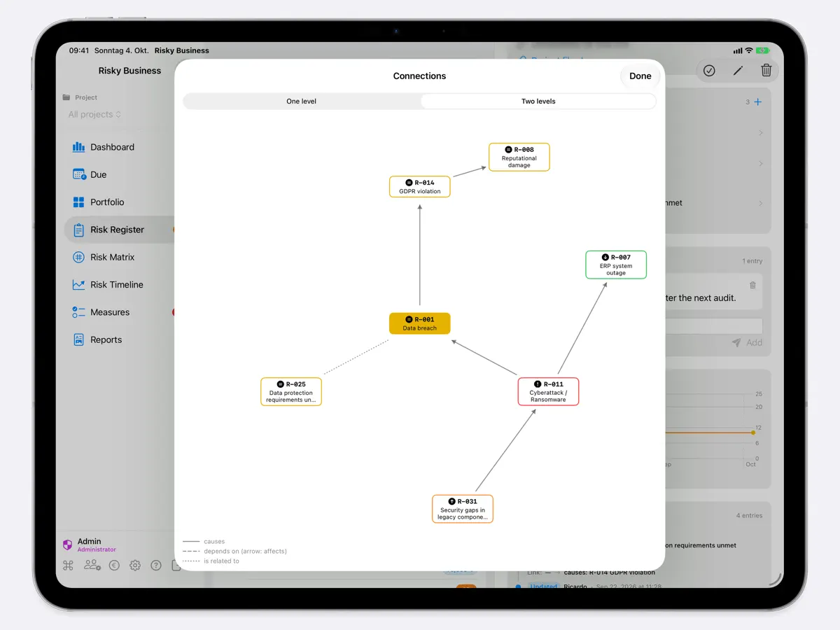The height and width of the screenshot is (630, 840).
Task: Click the 09:41 clock in status bar
Action: (x=79, y=50)
